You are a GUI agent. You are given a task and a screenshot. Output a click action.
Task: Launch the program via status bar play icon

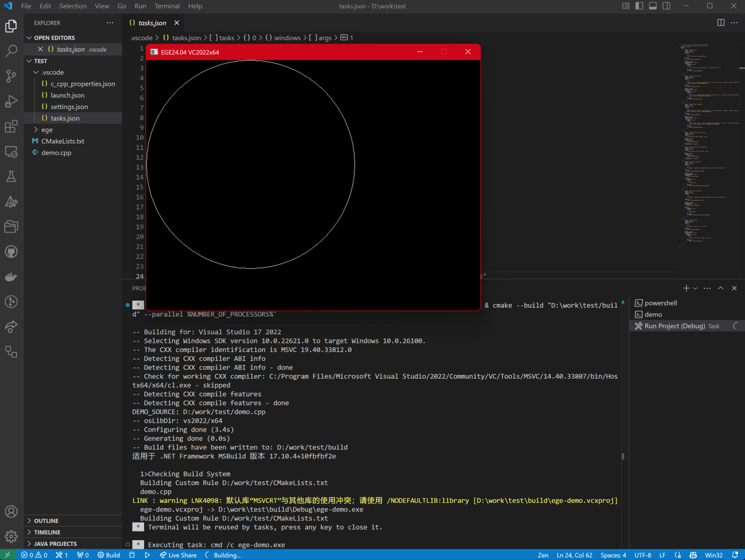coord(147,555)
